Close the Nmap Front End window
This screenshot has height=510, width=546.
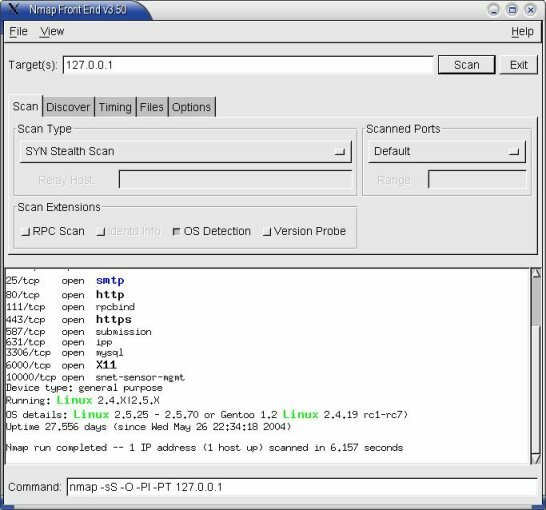tap(531, 10)
